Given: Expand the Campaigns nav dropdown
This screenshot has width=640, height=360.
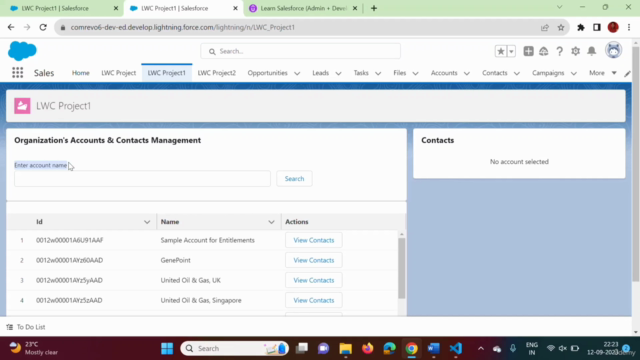Looking at the screenshot, I should [x=573, y=73].
